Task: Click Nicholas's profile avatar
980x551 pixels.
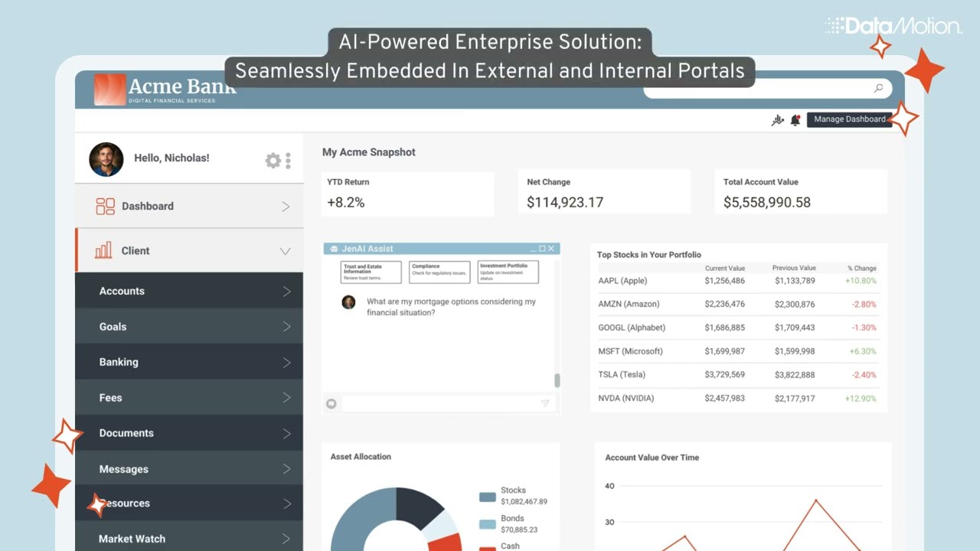Action: click(x=106, y=159)
